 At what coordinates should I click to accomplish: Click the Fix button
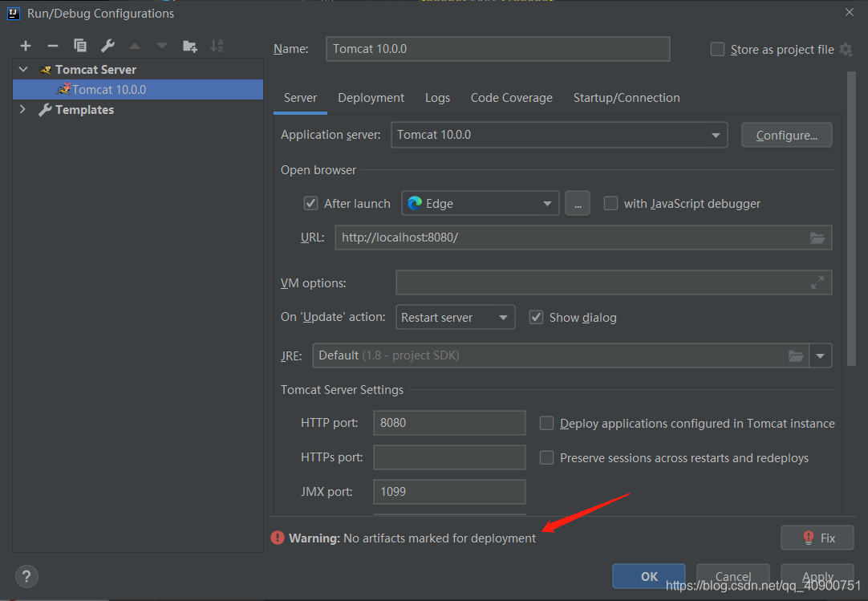(x=817, y=538)
